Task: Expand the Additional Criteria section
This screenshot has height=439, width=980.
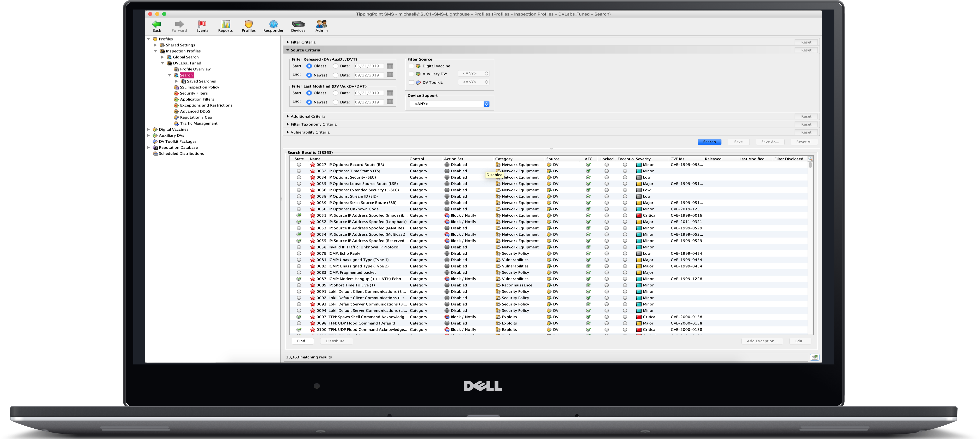Action: point(288,116)
